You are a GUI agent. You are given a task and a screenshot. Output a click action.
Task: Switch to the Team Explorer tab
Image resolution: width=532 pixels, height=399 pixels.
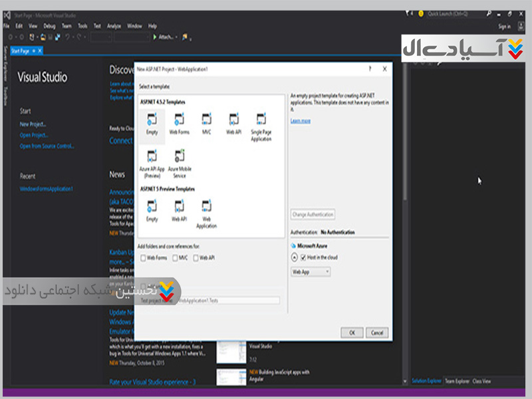[457, 381]
